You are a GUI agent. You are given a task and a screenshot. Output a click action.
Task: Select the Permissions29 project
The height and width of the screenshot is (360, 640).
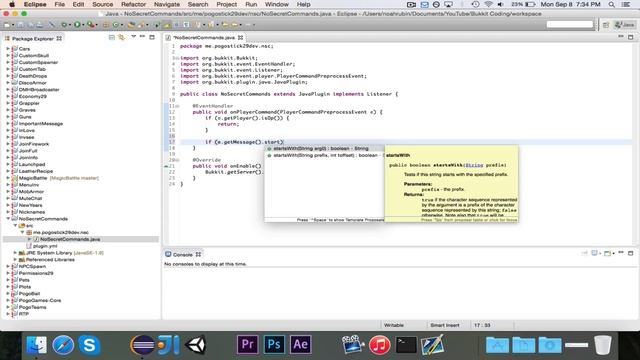point(36,273)
